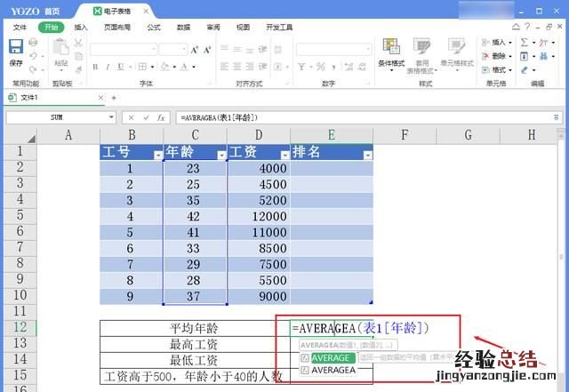569x392 pixels.
Task: Select AVERAGEA from the autocomplete list
Action: coord(333,370)
